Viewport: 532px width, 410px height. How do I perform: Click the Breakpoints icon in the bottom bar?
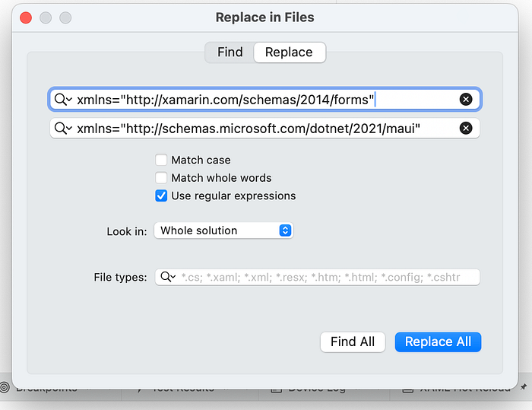pyautogui.click(x=6, y=387)
